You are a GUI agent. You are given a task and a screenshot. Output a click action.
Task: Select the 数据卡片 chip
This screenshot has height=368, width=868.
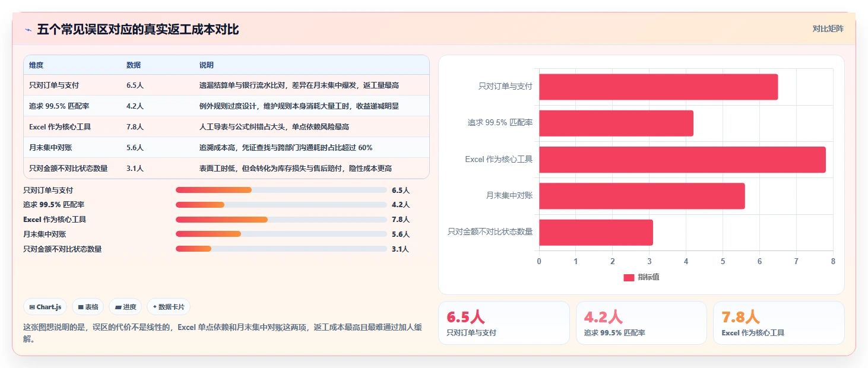[169, 307]
